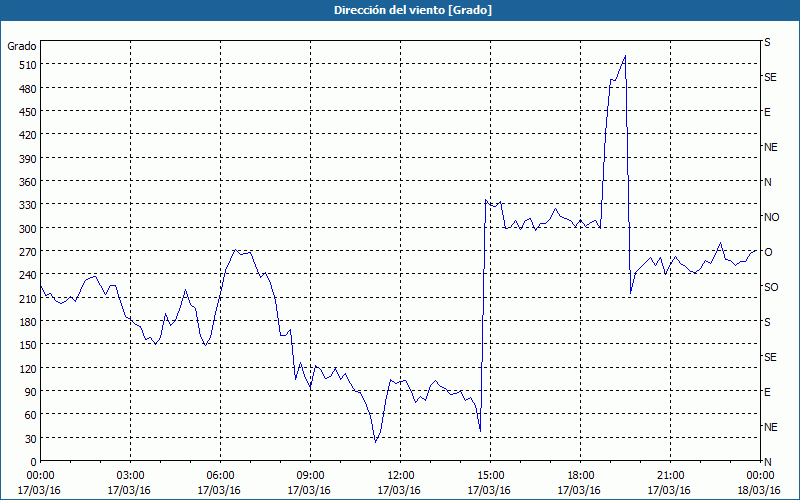Viewport: 800px width, 500px height.
Task: Select the 06:00 x-axis time label
Action: tap(220, 476)
